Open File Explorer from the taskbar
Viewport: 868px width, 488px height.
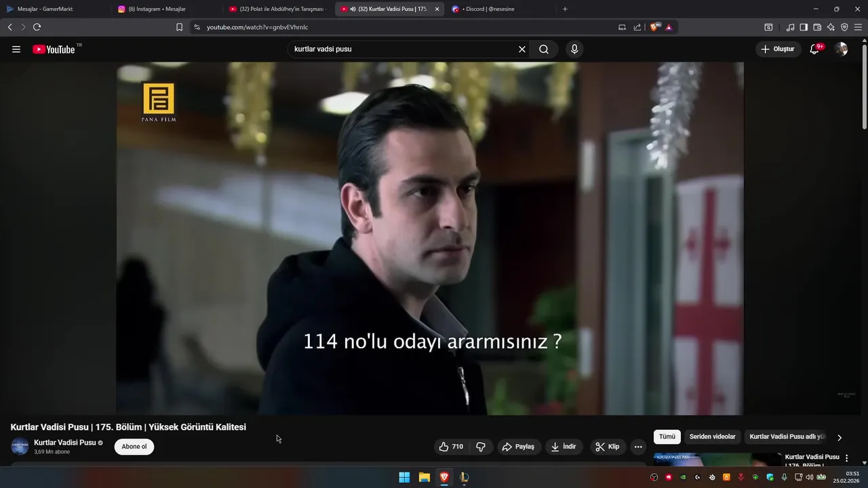pyautogui.click(x=424, y=477)
